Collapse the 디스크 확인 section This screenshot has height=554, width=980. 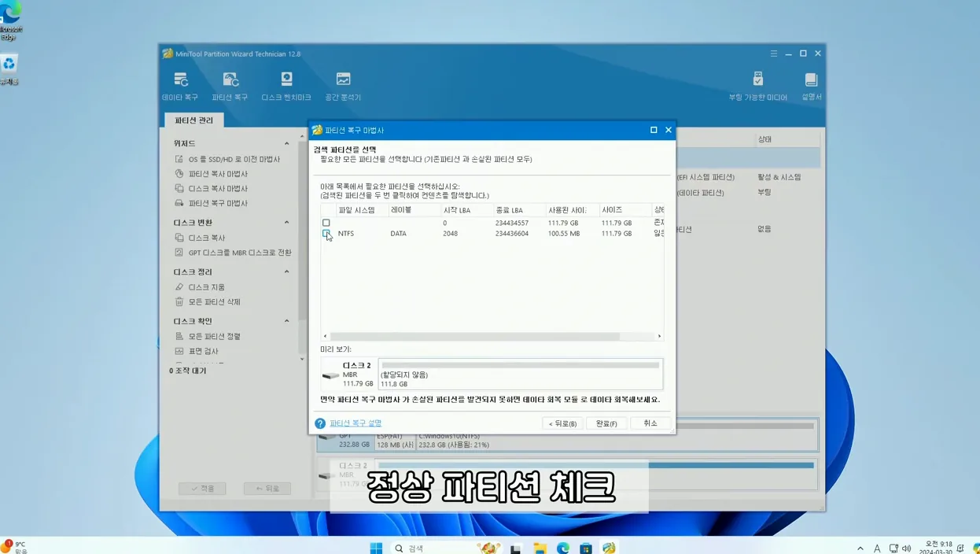[286, 321]
